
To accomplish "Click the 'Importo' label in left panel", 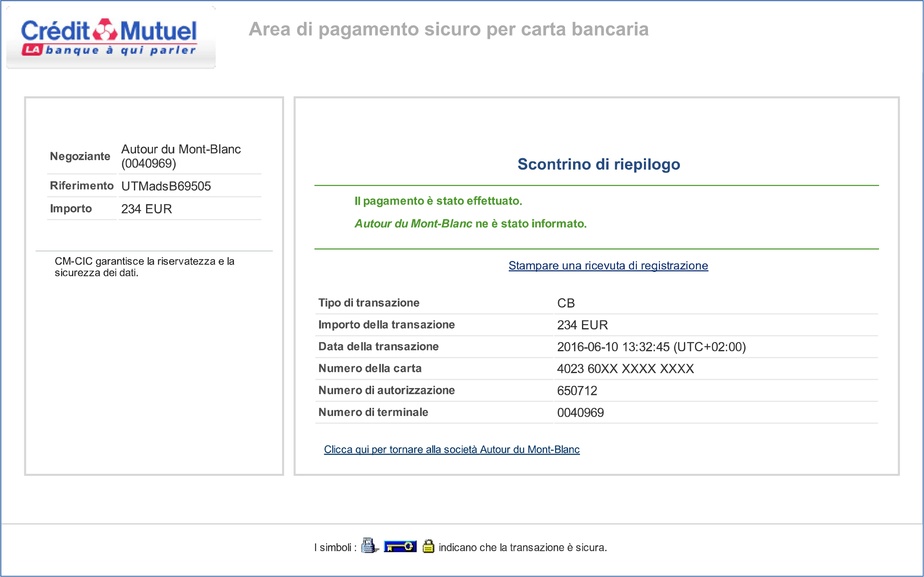I will tap(71, 208).
